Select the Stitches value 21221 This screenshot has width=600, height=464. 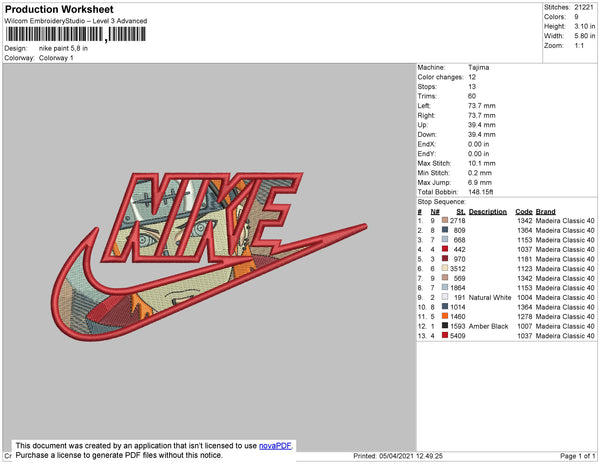584,7
